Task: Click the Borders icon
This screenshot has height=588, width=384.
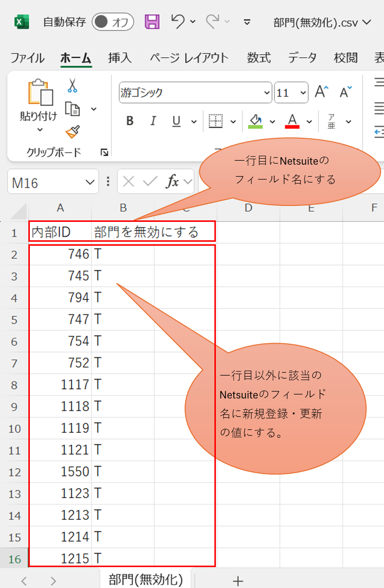Action: coord(215,121)
